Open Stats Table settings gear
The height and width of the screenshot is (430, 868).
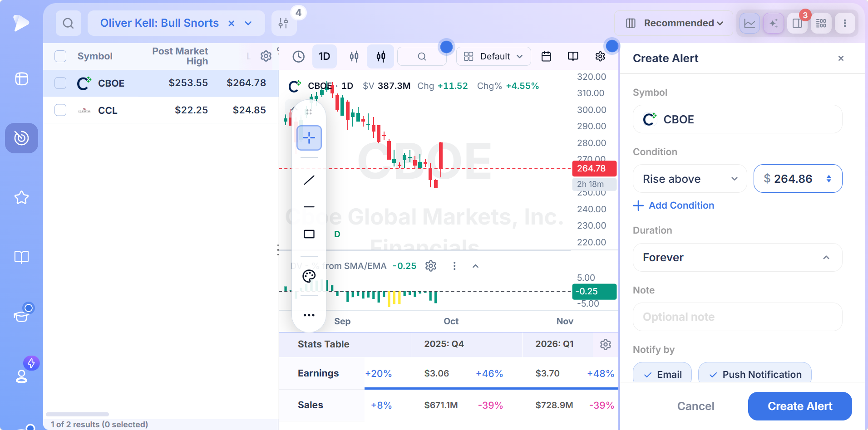click(x=606, y=344)
